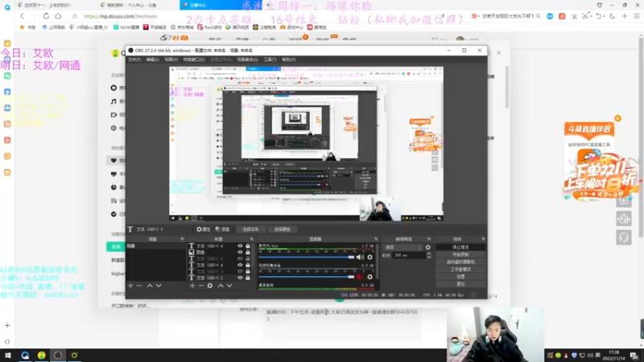The width and height of the screenshot is (644, 362).
Task: Toggle visibility of 文本 (GDI+) 6 source
Action: pos(240,246)
